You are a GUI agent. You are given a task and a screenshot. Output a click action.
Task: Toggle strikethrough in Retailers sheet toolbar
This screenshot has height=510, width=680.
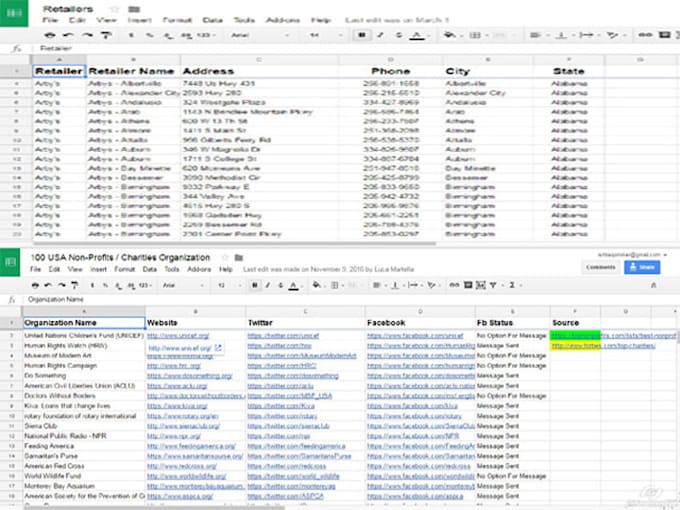click(x=399, y=35)
